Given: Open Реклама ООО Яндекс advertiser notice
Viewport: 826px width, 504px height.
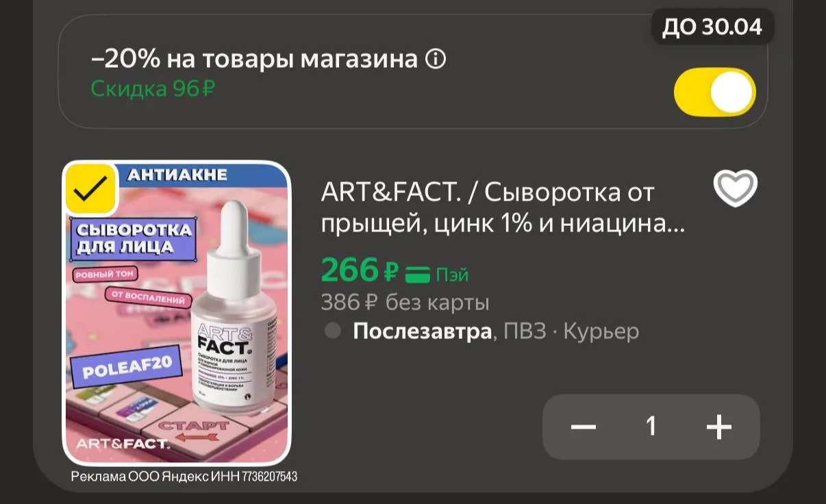Looking at the screenshot, I should [184, 477].
